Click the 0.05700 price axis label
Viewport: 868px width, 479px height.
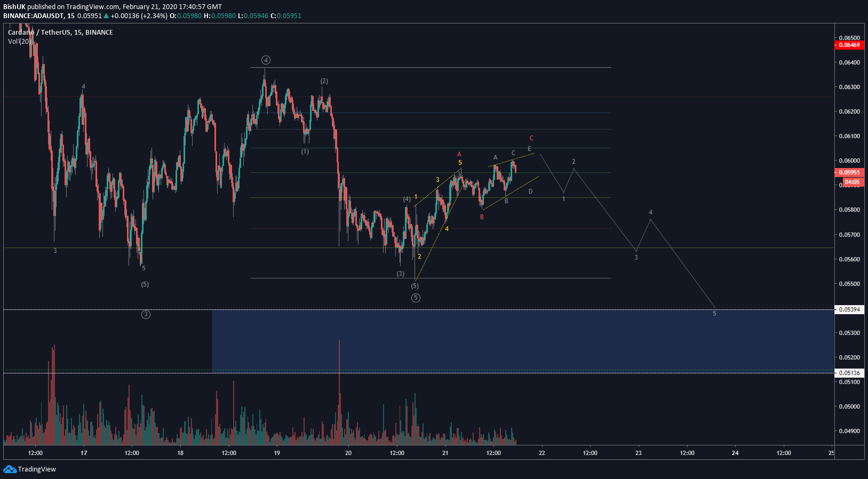point(849,235)
